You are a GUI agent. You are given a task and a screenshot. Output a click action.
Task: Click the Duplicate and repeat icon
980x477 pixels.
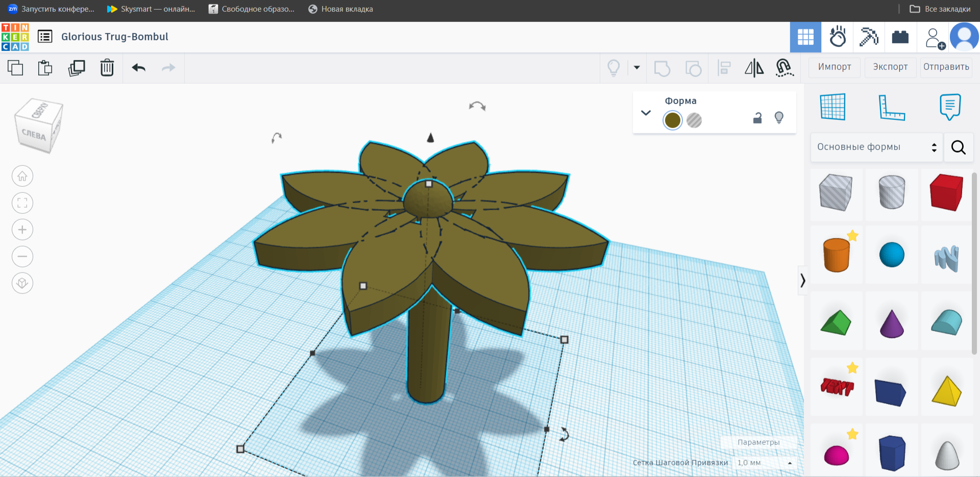[x=77, y=67]
